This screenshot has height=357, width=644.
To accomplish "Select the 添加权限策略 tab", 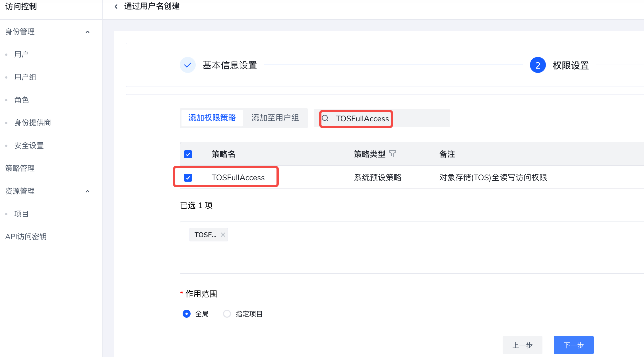I will coord(212,118).
